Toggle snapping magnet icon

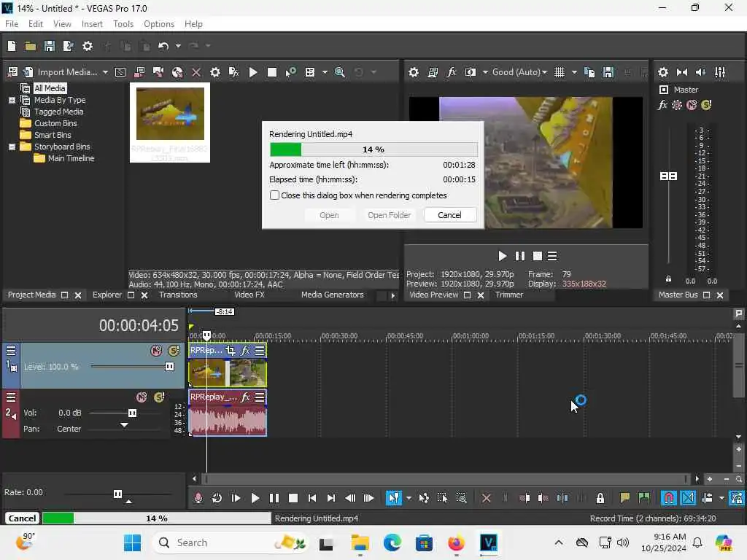pyautogui.click(x=668, y=498)
